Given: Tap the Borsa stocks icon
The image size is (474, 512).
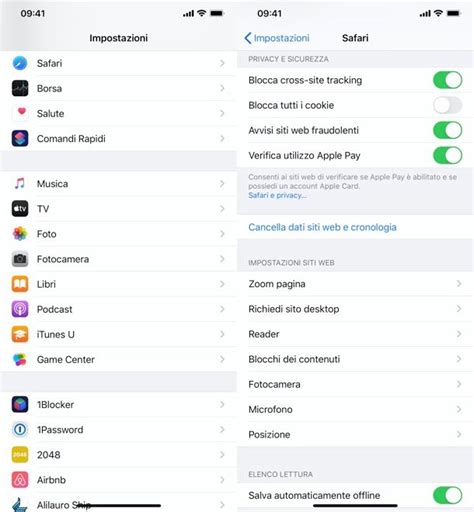Looking at the screenshot, I should coord(20,88).
